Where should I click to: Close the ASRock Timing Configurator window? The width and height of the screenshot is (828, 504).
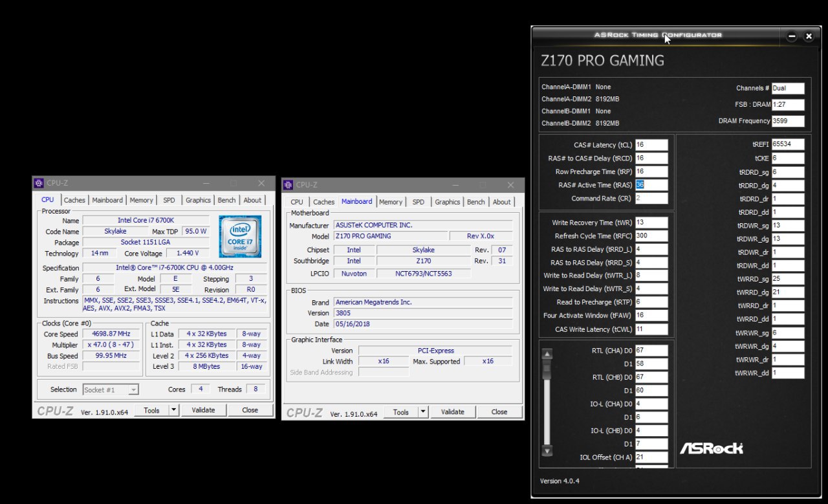point(809,37)
